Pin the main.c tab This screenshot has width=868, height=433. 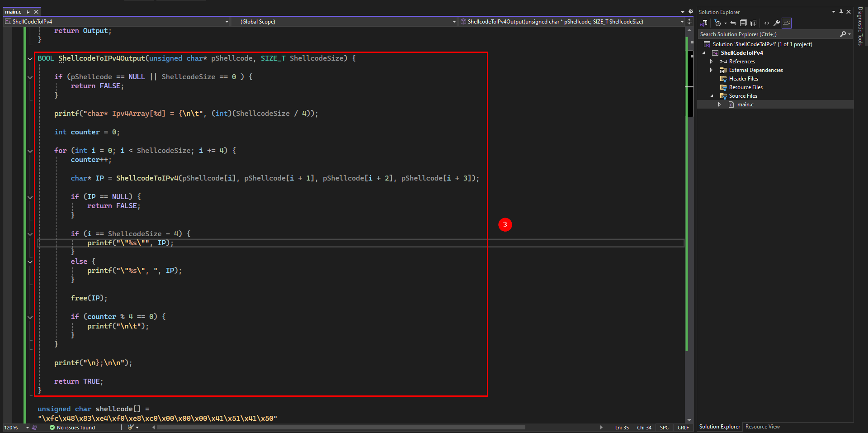pos(28,12)
